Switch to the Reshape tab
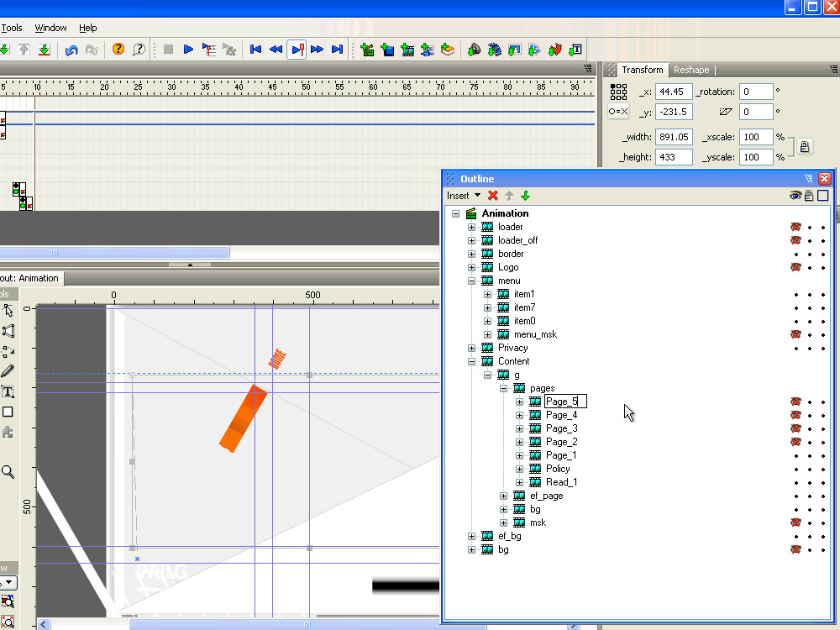Image resolution: width=840 pixels, height=630 pixels. pos(690,70)
